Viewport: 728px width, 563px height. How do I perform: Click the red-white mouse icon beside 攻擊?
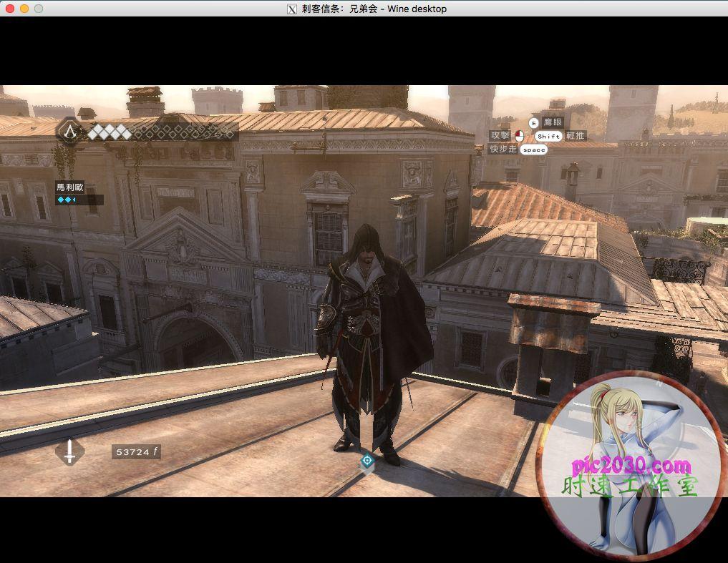click(519, 136)
